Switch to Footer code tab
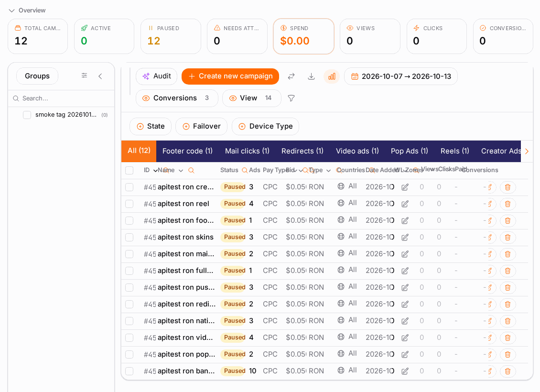This screenshot has height=392, width=540. click(x=187, y=151)
